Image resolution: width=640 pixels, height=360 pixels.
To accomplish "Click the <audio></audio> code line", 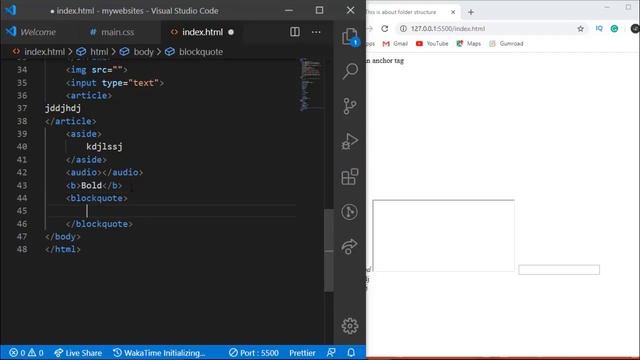I will 104,172.
